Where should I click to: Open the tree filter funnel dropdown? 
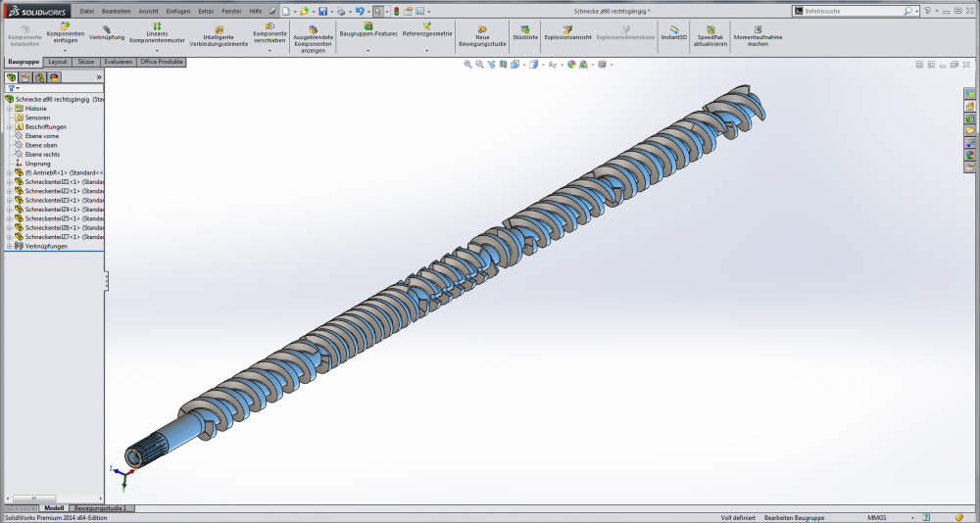[13, 89]
